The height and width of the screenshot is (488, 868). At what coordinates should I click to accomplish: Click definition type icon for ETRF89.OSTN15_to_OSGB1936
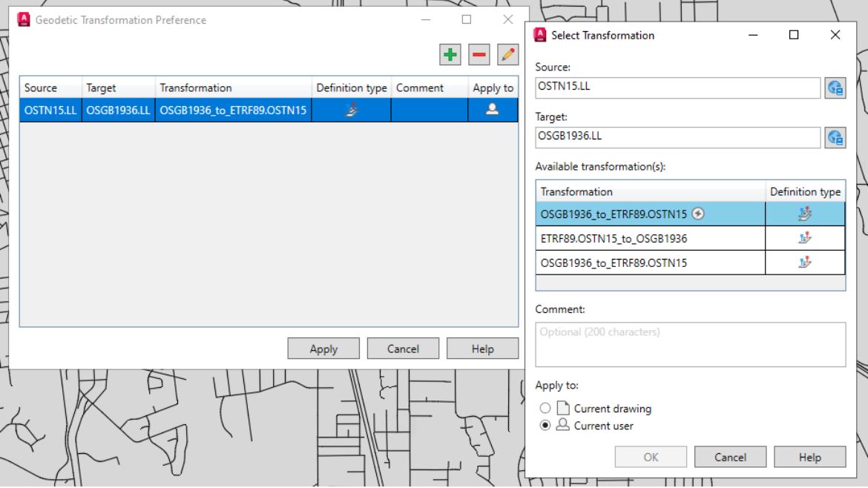pyautogui.click(x=805, y=238)
